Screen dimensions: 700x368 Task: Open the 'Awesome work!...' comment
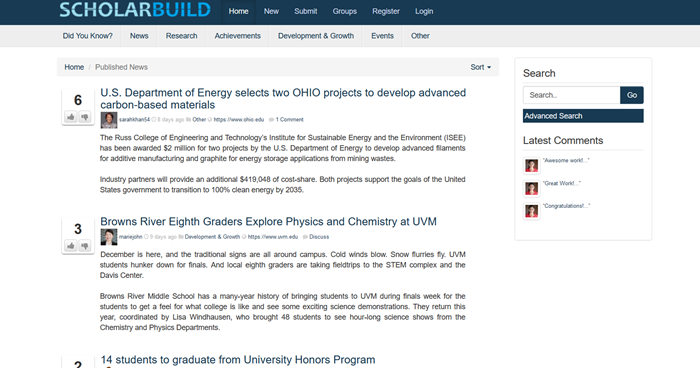pos(566,161)
